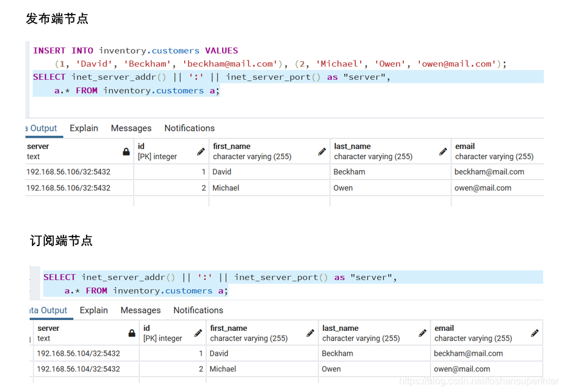Image resolution: width=565 pixels, height=392 pixels.
Task: Click Beckham cell in publisher results
Action: point(390,172)
